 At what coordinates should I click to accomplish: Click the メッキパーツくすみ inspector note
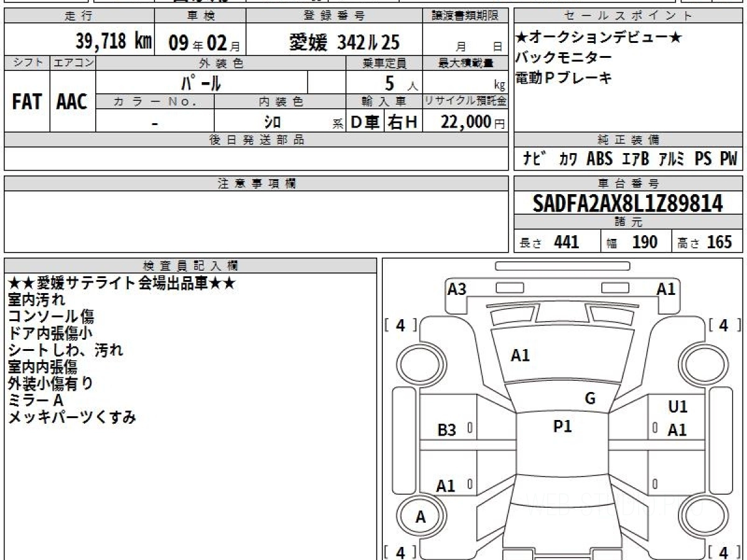(72, 418)
